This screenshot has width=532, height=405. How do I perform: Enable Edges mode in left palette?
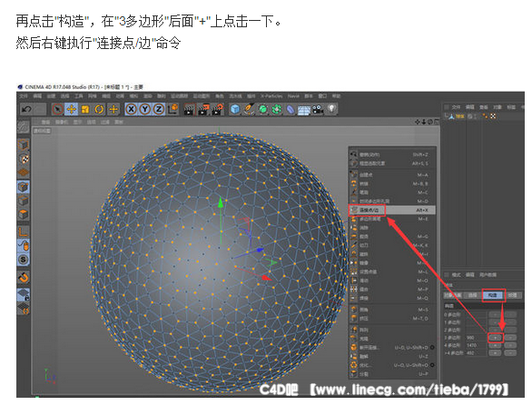[24, 201]
